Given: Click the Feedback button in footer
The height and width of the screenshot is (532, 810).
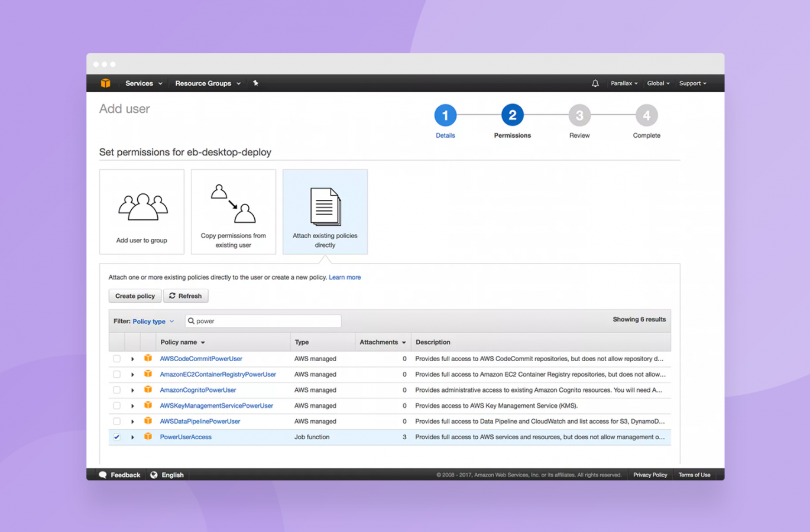Looking at the screenshot, I should point(119,475).
